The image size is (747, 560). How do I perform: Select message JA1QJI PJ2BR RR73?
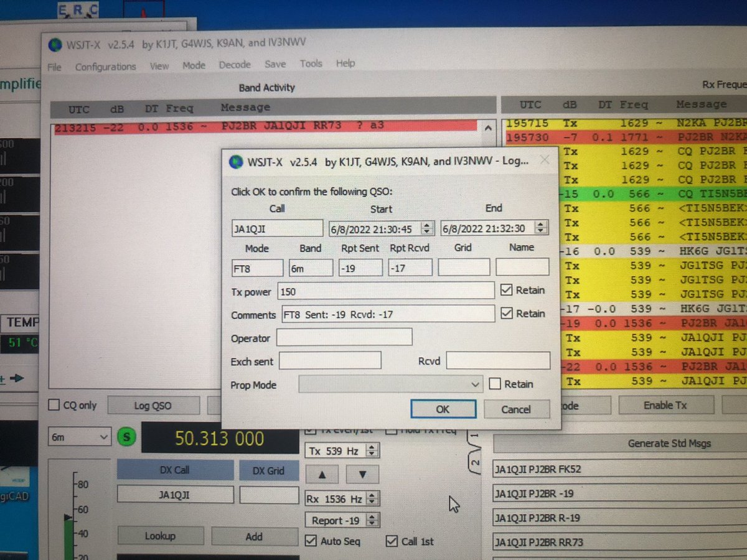pyautogui.click(x=619, y=542)
